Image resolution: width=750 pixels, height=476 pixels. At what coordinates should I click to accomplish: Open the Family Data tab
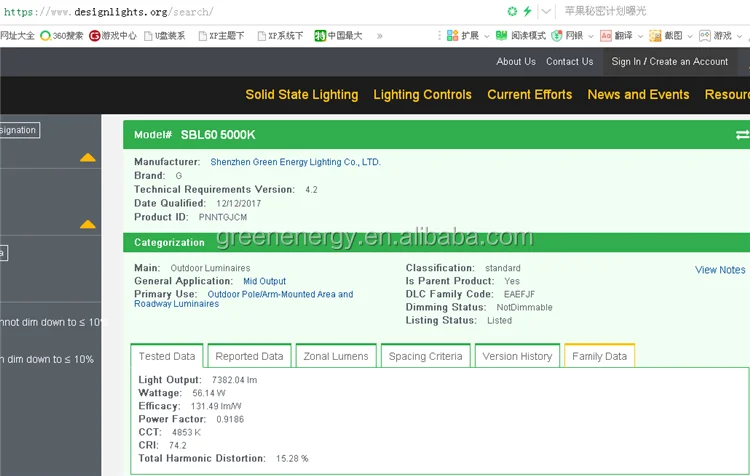click(x=599, y=356)
